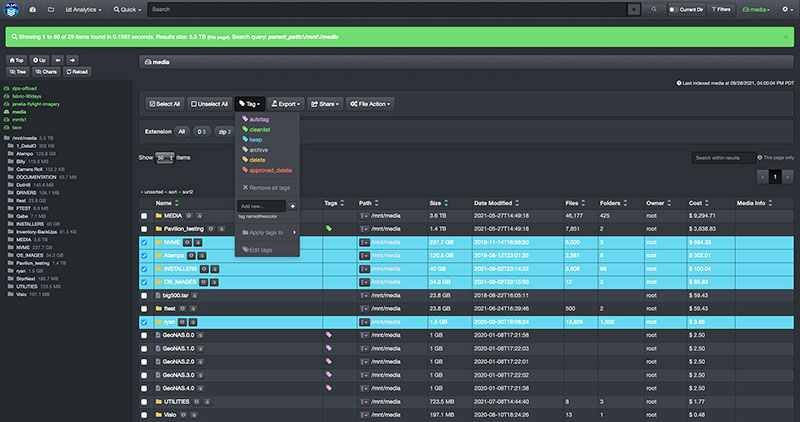Click the green tag on Pavilion_testing row
The image size is (800, 422).
coord(329,228)
